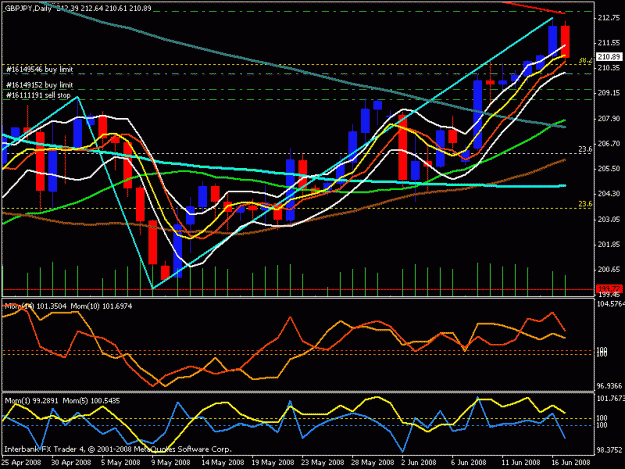Click the 210.89 current price box
This screenshot has width=625, height=469.
click(609, 57)
